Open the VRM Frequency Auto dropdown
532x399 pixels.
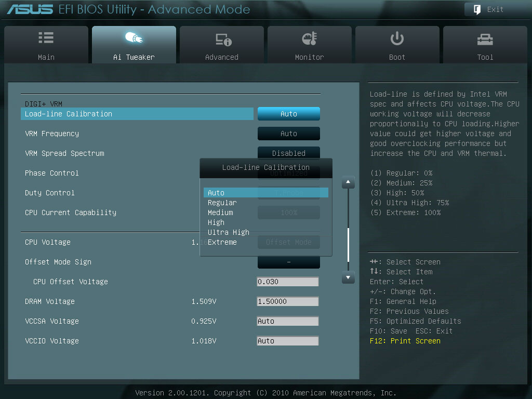point(289,134)
